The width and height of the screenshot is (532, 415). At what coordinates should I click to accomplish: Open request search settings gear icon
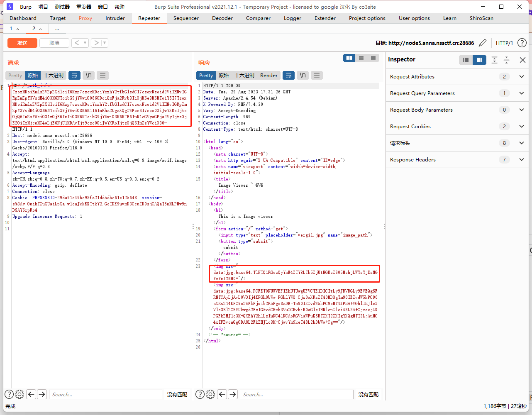tap(20, 394)
